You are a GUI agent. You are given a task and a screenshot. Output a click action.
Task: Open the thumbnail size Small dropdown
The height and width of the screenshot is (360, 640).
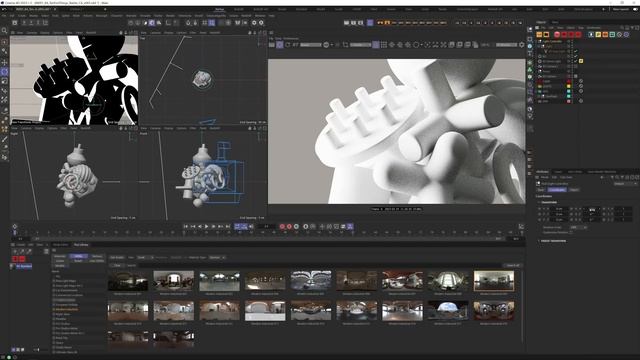pyautogui.click(x=144, y=258)
